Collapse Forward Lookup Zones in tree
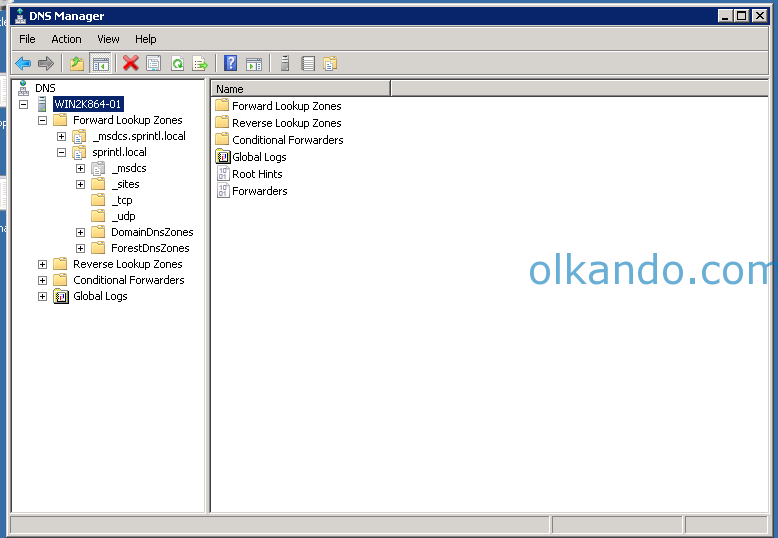The width and height of the screenshot is (778, 538). coord(43,120)
